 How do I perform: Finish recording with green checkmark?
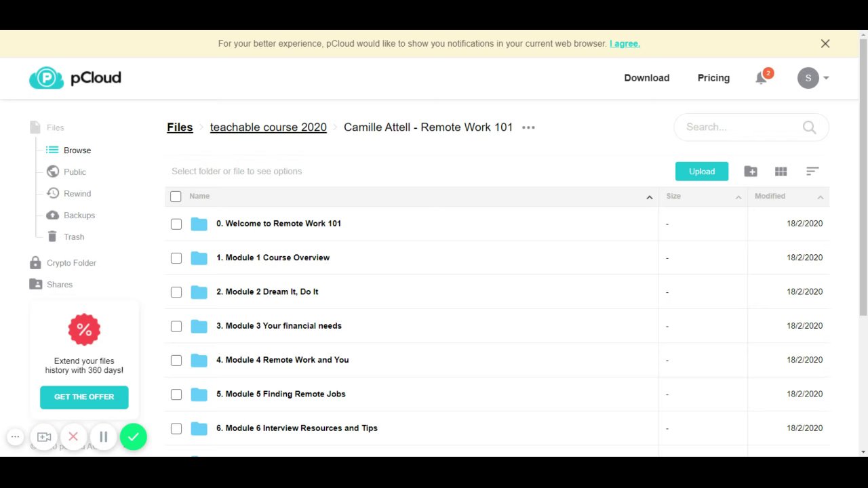point(134,437)
